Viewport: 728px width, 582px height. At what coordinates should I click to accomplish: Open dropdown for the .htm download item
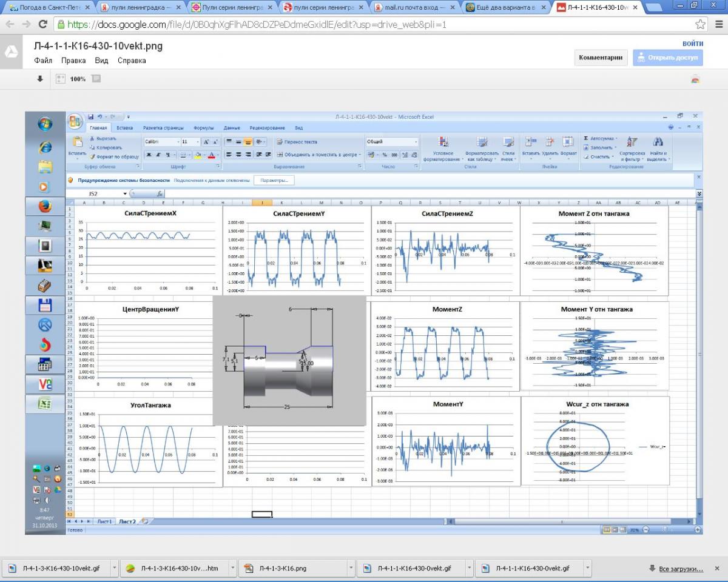click(x=232, y=569)
